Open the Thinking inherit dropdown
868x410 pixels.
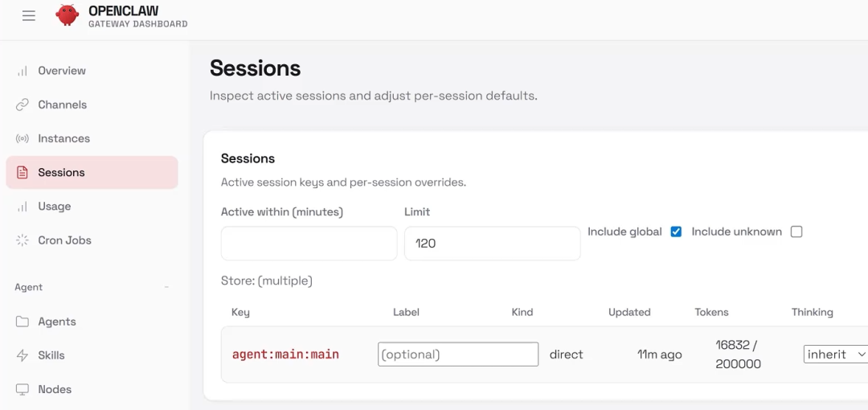(x=835, y=355)
